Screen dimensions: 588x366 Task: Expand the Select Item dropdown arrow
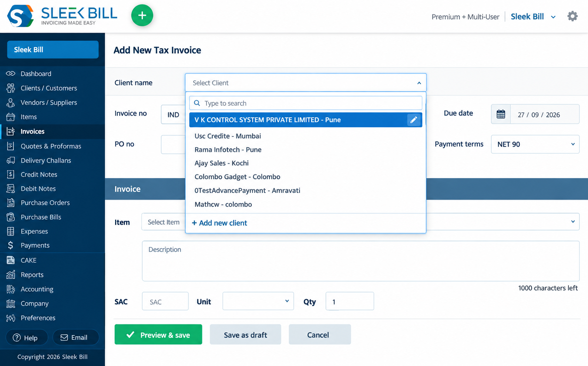572,222
